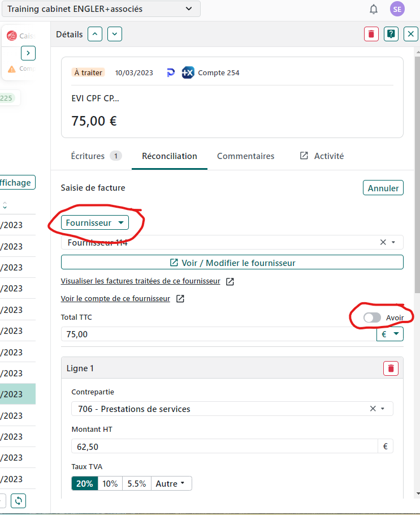Screen dimensions: 420x515
Task: Go to previous transaction with up arrow
Action: [x=95, y=34]
